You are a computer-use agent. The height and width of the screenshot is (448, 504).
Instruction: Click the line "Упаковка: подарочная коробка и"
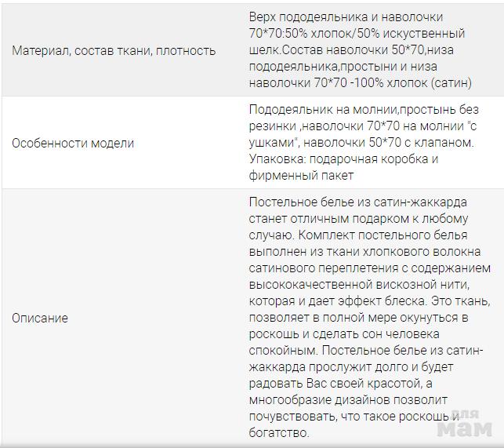[x=343, y=159]
